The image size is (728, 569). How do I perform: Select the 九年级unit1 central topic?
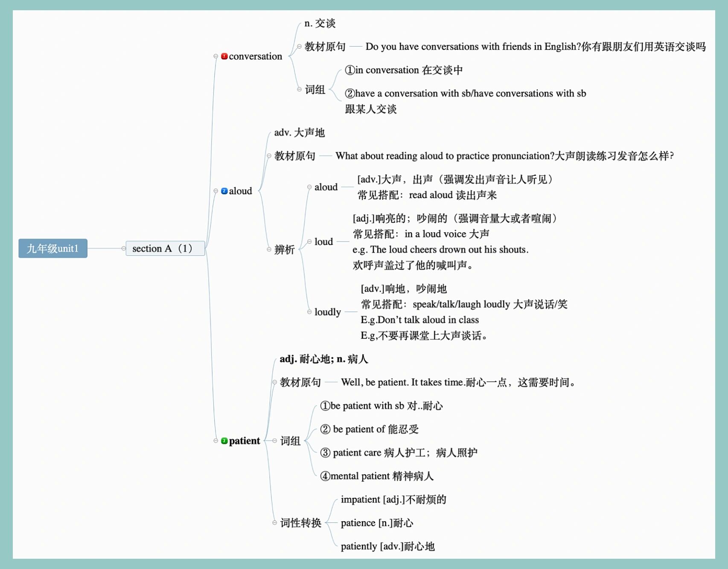(53, 248)
